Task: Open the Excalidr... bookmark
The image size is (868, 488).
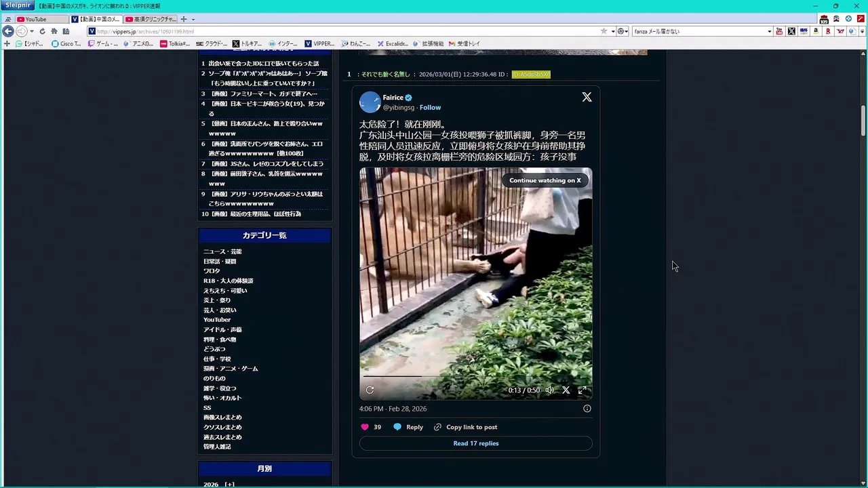Action: click(392, 43)
